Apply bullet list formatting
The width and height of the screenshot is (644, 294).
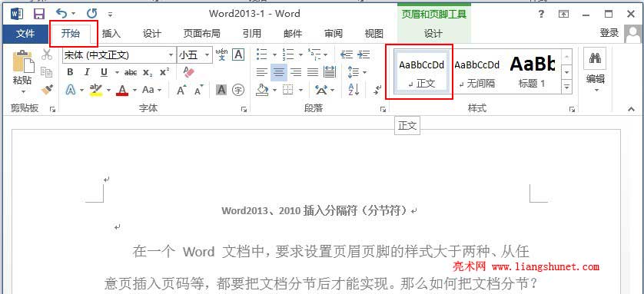tap(261, 55)
